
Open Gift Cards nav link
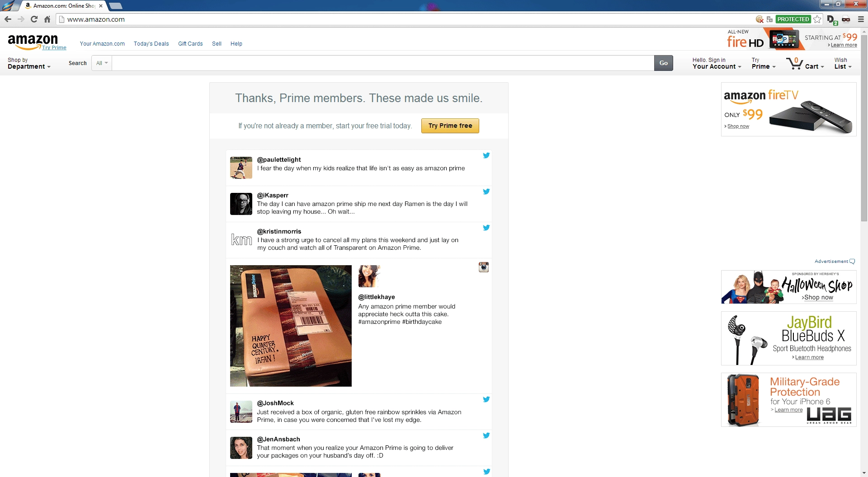click(190, 44)
